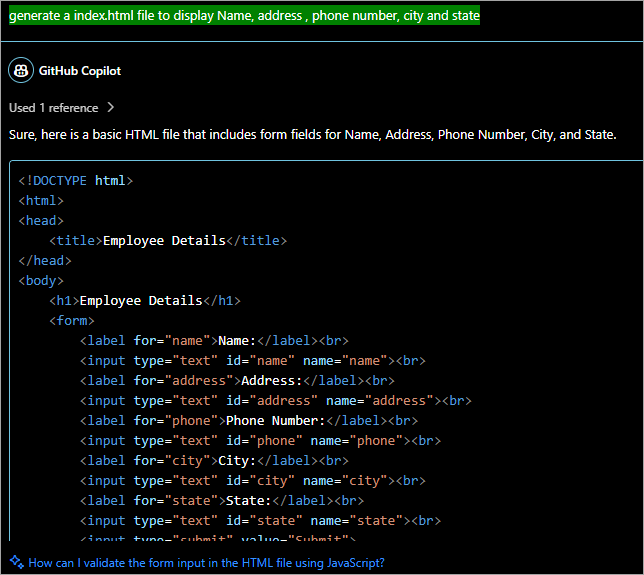This screenshot has height=575, width=644.
Task: Click the sparkle icon beside the suggested follow-up
Action: (x=17, y=562)
